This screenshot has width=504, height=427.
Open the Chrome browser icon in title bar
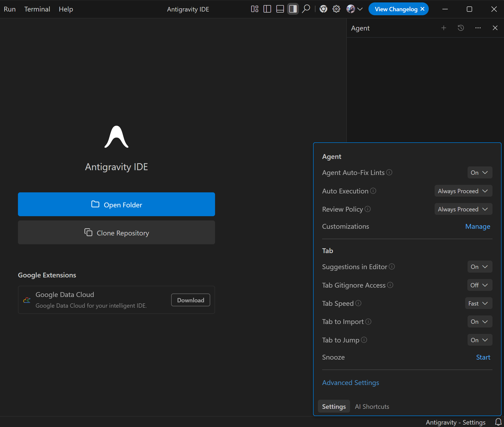pos(324,9)
